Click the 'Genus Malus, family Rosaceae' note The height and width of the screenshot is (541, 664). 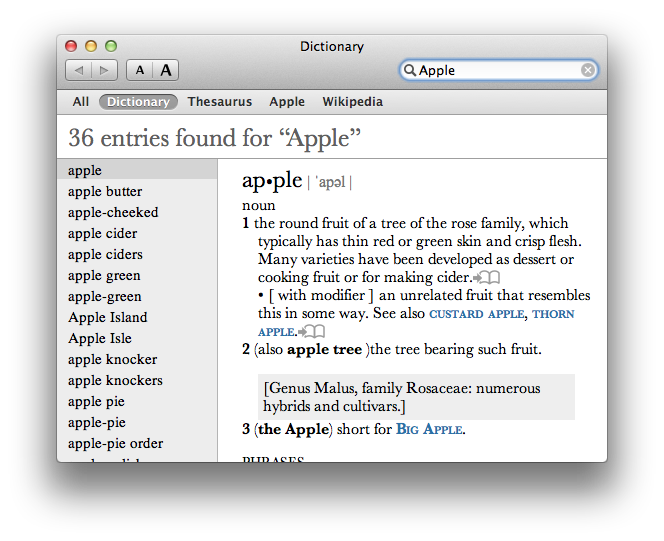click(416, 397)
